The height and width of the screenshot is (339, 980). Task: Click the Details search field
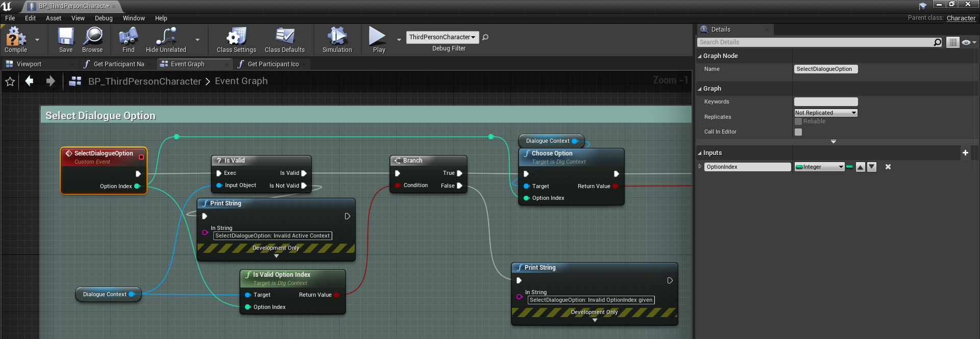[815, 42]
